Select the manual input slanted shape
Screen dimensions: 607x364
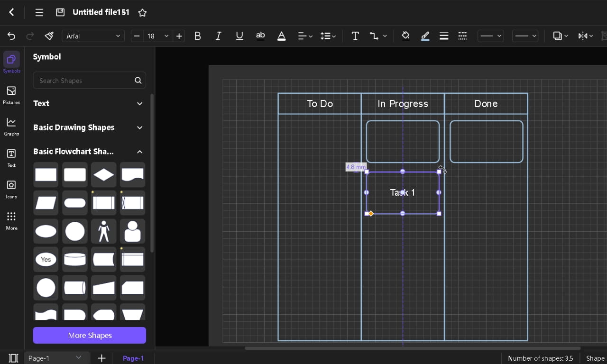tap(104, 288)
